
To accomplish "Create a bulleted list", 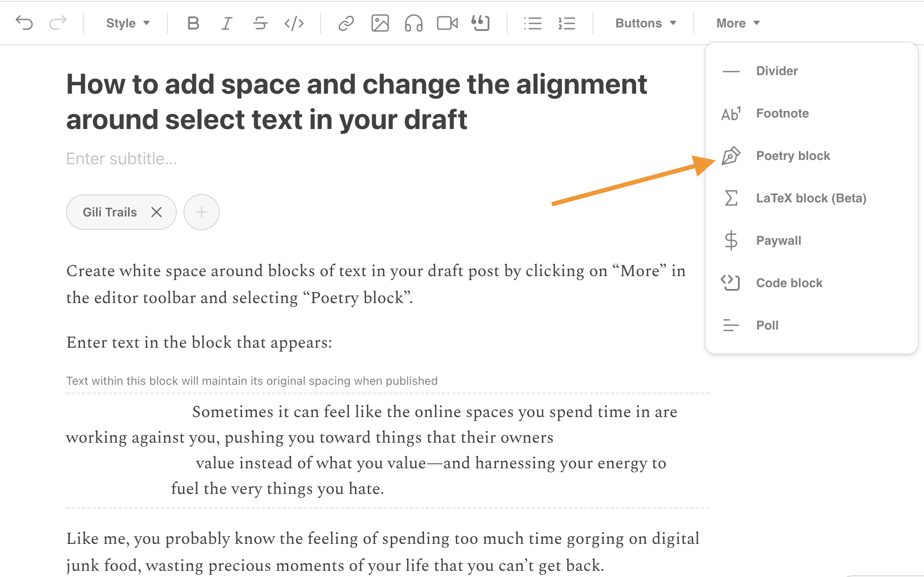I will point(533,23).
